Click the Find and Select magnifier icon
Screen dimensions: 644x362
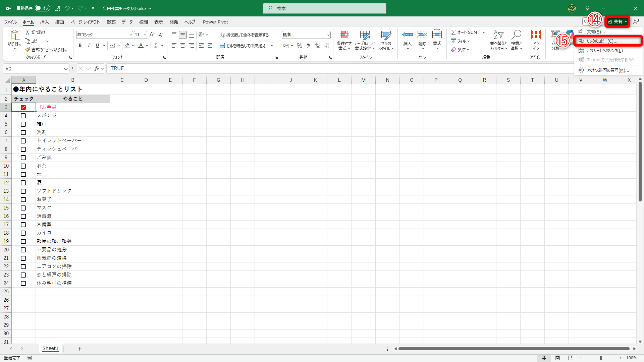click(517, 35)
